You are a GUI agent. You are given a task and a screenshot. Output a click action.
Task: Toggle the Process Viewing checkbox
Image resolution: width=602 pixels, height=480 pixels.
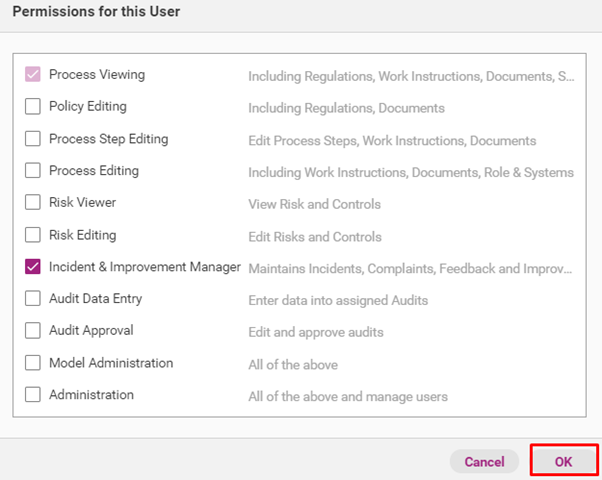pyautogui.click(x=33, y=75)
